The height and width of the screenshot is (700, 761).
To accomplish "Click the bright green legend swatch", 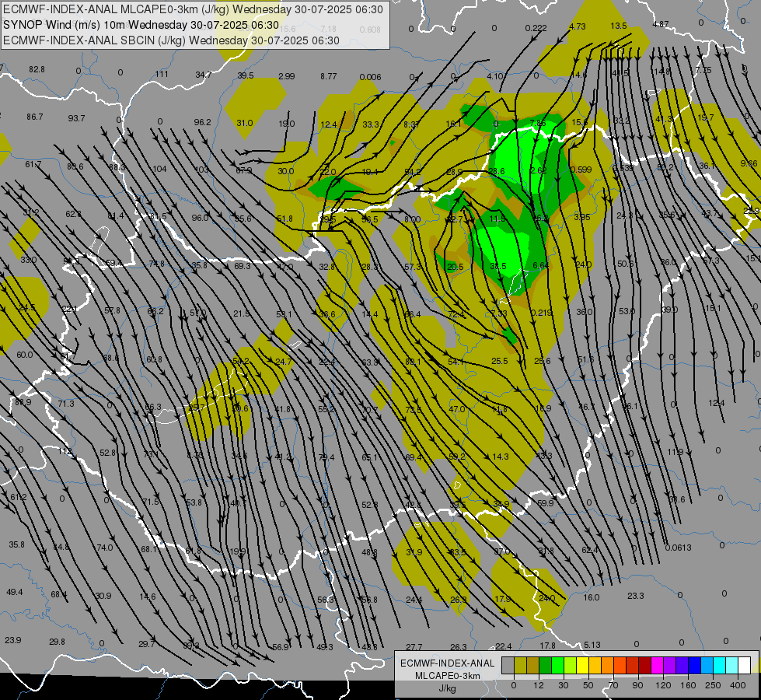I will point(557,666).
